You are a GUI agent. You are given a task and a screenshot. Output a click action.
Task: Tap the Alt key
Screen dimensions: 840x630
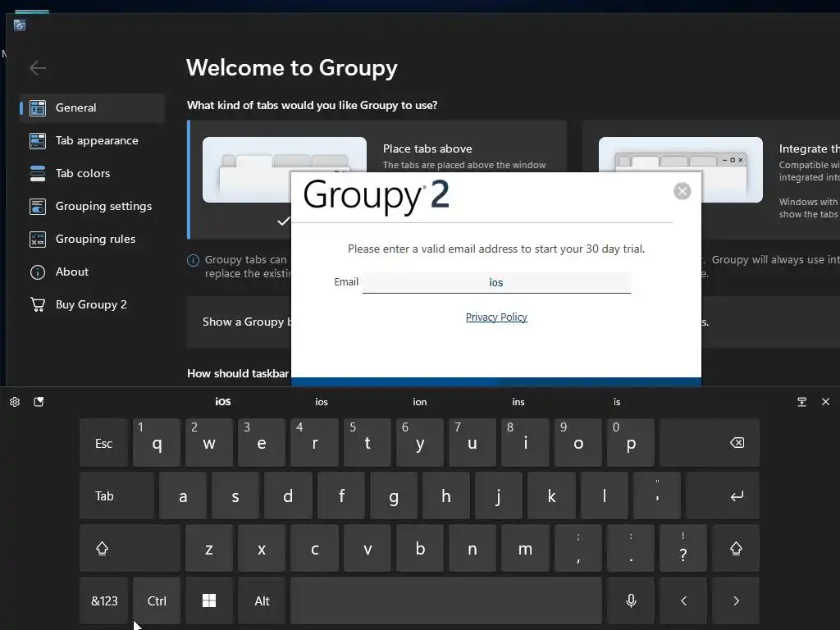[x=262, y=601]
